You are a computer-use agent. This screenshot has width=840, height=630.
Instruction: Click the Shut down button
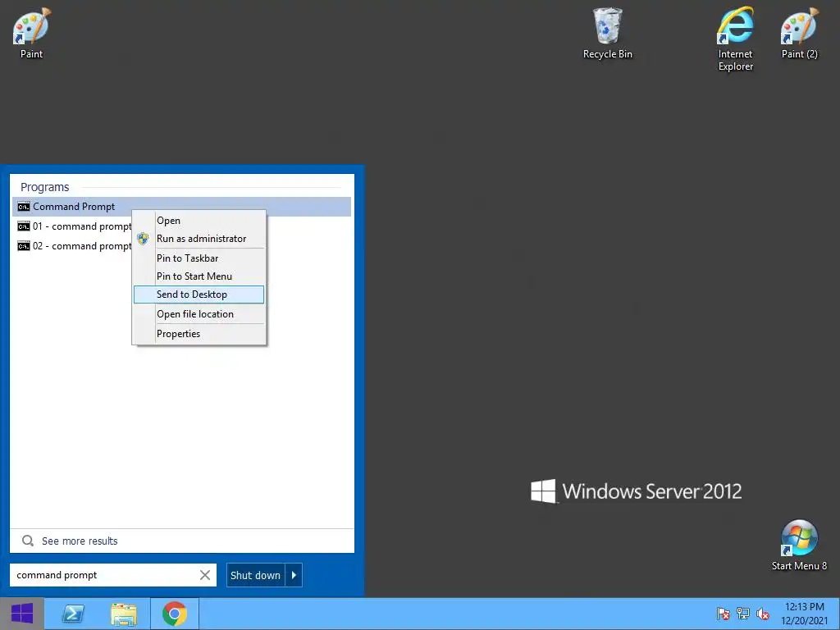[256, 575]
